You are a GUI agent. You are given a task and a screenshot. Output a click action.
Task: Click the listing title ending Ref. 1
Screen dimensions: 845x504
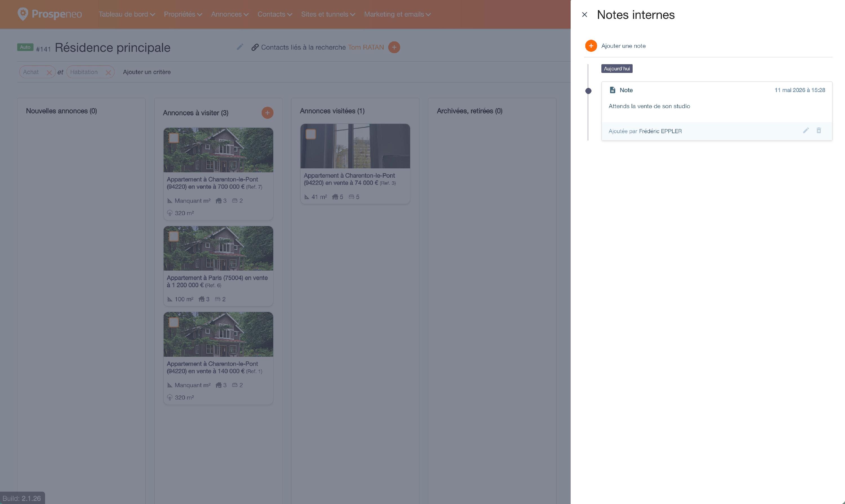pos(214,367)
